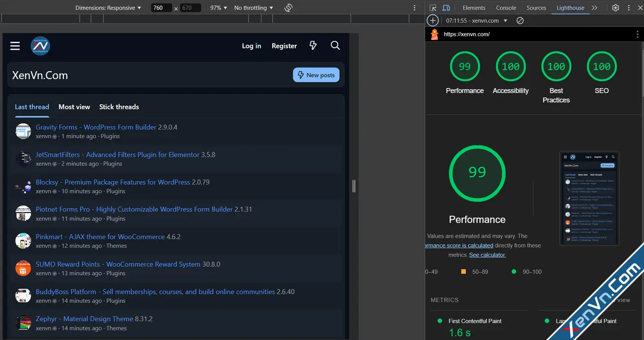Viewport: 644px width, 340px height.
Task: Switch to the Console panel tab
Action: (x=506, y=8)
